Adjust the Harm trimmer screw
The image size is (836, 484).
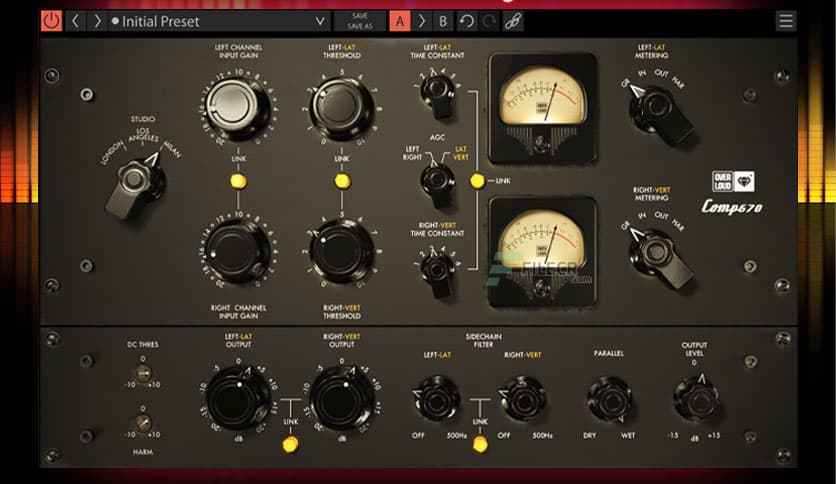tap(142, 423)
